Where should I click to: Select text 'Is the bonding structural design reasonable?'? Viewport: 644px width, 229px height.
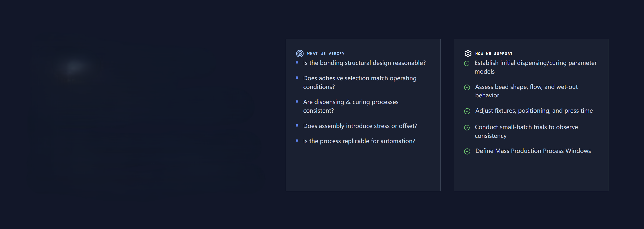pyautogui.click(x=364, y=63)
